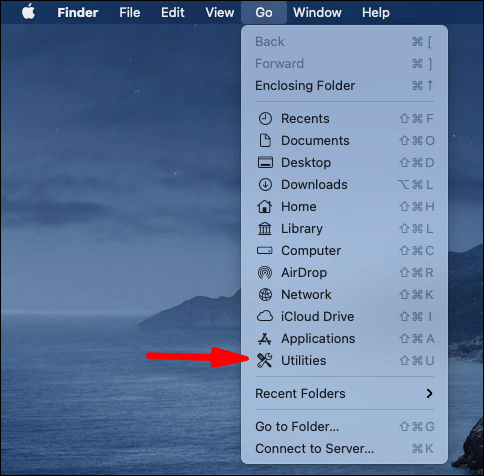Expand the Recent Folders submenu chevron
The height and width of the screenshot is (476, 484).
(429, 394)
